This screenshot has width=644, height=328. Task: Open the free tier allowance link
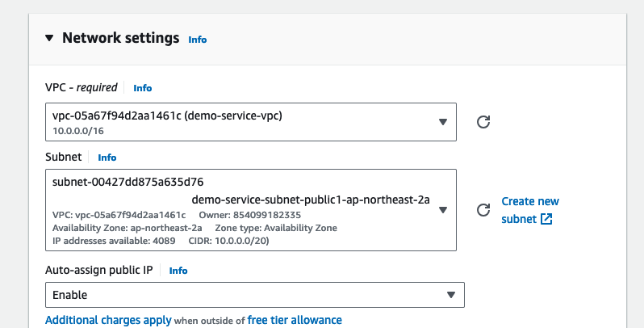[295, 320]
